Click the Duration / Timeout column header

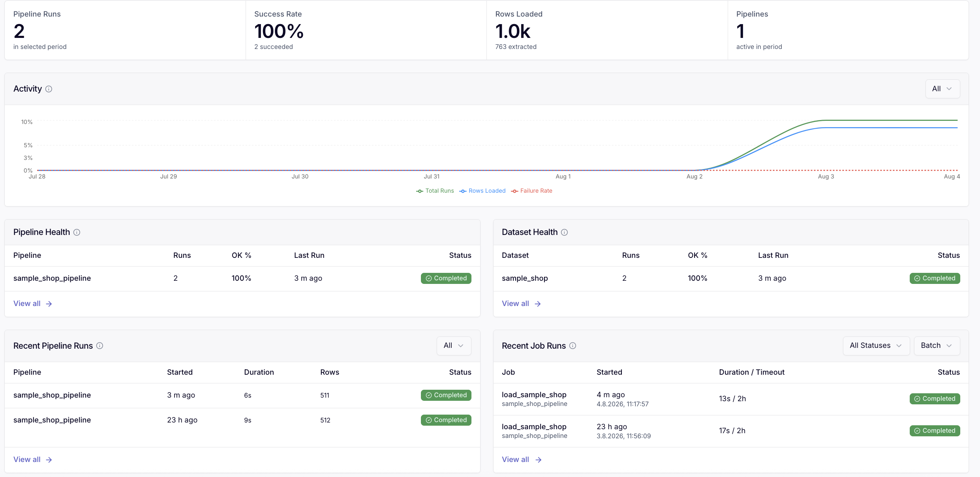click(x=752, y=372)
